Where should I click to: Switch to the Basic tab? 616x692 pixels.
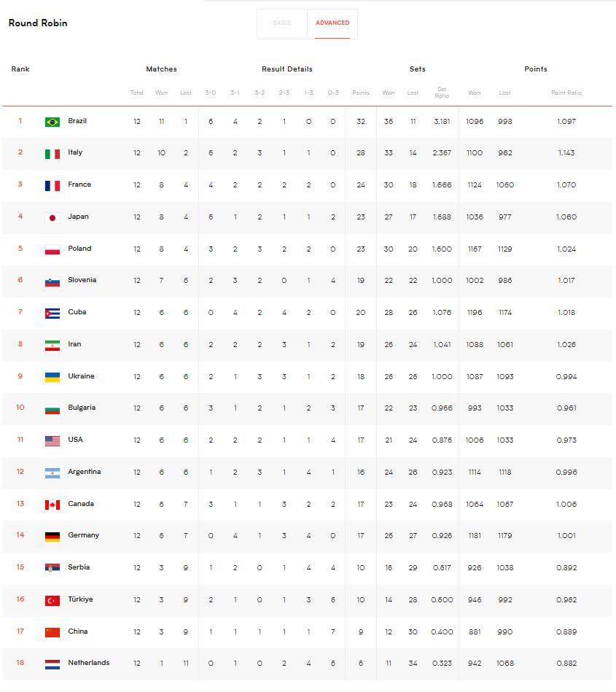click(x=282, y=23)
